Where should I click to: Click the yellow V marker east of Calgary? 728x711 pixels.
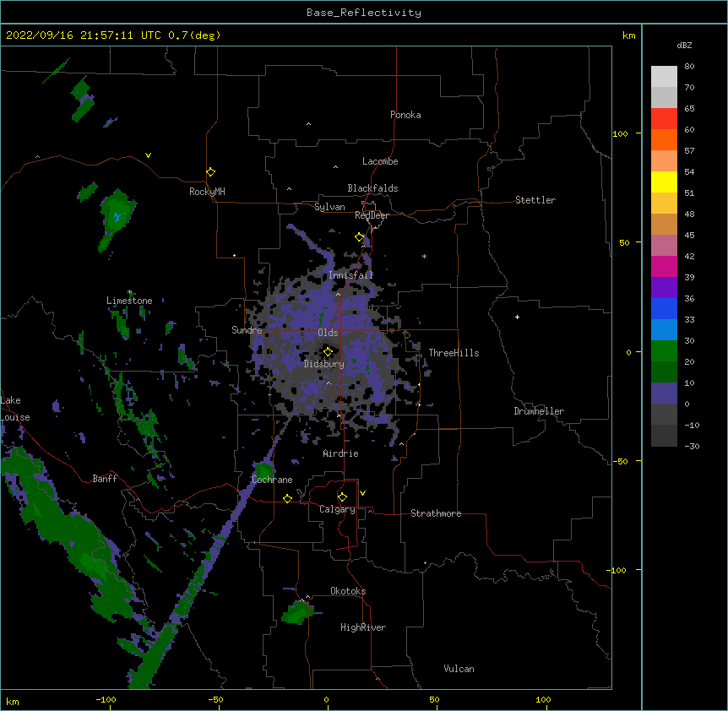pos(362,493)
